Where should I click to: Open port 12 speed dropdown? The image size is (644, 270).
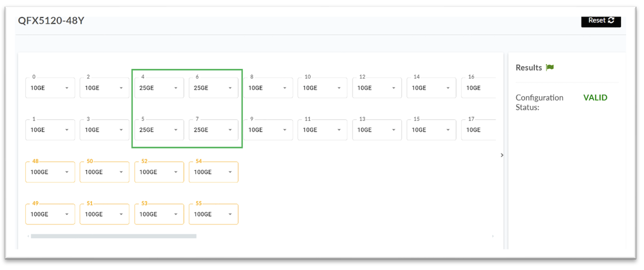(377, 88)
